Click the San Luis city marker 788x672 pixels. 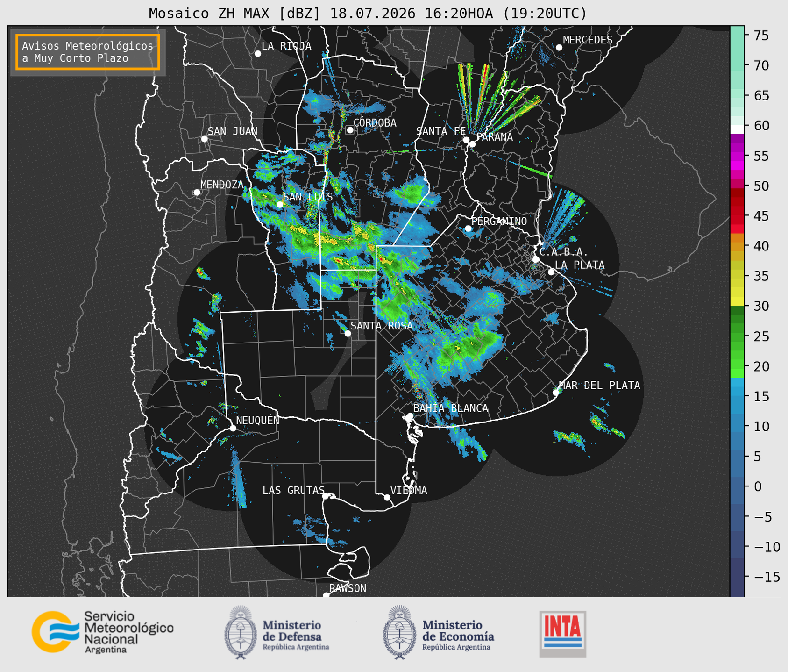[x=280, y=204]
